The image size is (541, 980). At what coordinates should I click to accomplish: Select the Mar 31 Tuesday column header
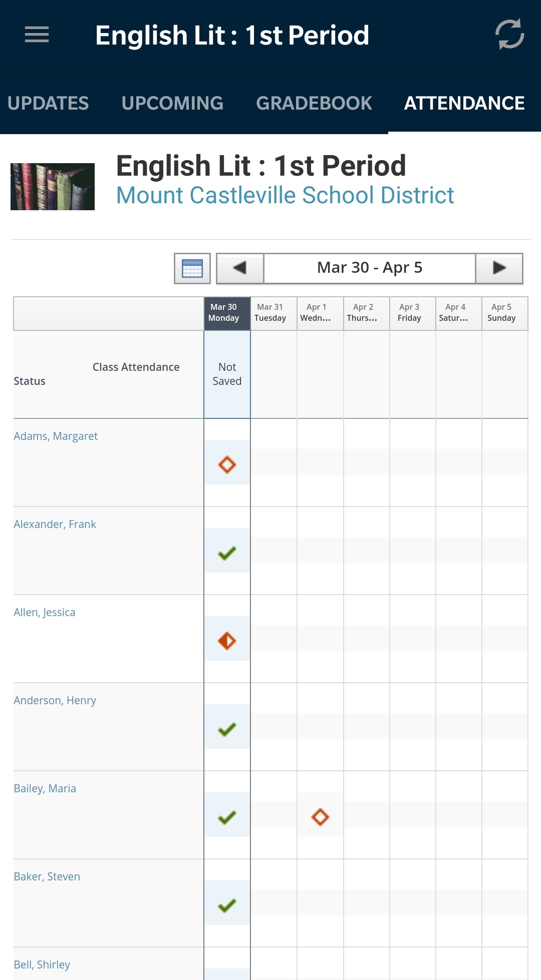pyautogui.click(x=270, y=313)
